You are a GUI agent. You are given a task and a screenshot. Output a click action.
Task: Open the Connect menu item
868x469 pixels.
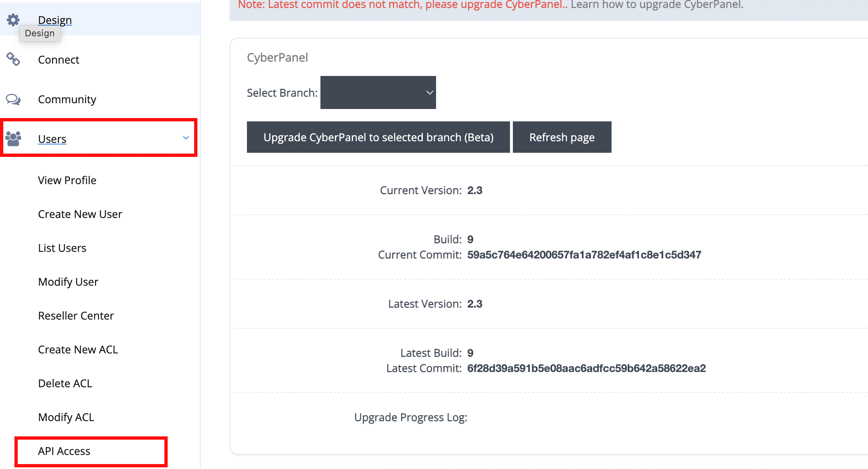click(x=59, y=59)
